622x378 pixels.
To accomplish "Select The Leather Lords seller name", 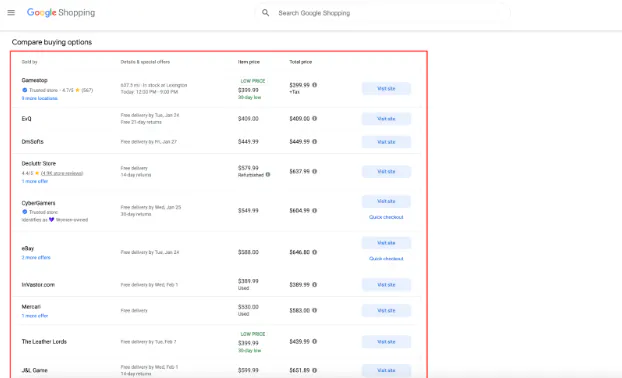I will coord(44,342).
